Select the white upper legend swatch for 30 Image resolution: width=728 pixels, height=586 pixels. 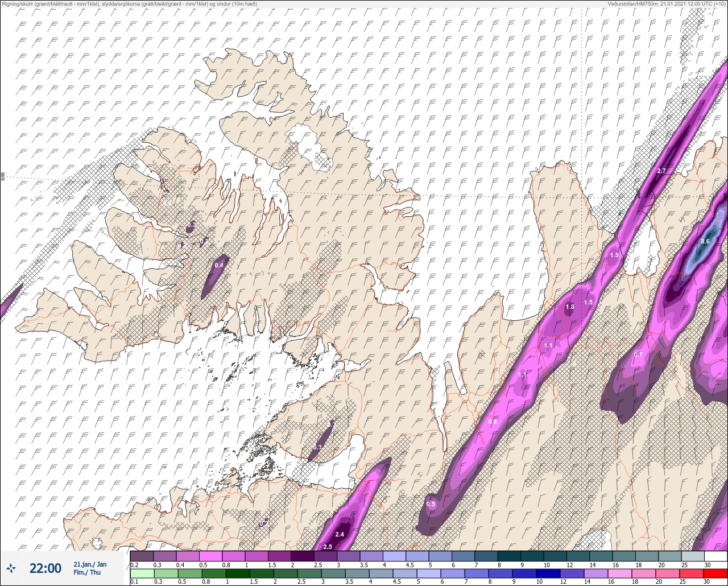tap(716, 556)
